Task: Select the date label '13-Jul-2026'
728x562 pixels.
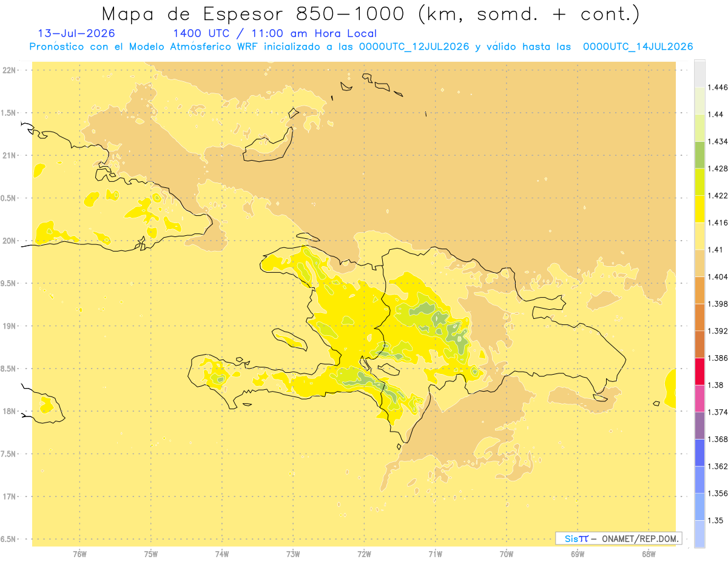Action: (x=76, y=33)
